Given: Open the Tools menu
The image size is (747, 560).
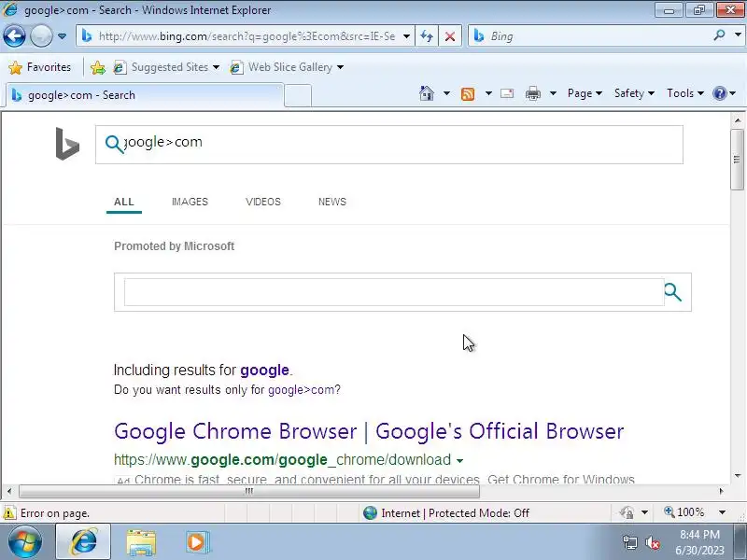Looking at the screenshot, I should 685,93.
